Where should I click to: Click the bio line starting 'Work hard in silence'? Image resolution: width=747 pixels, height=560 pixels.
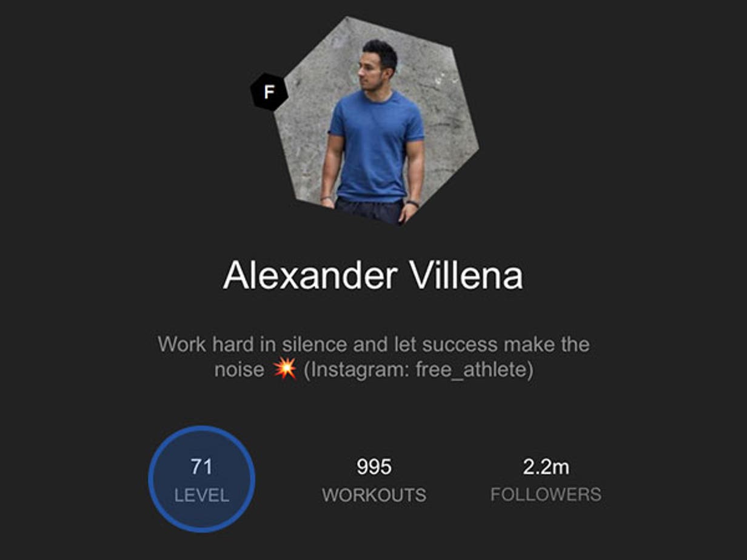click(x=373, y=344)
